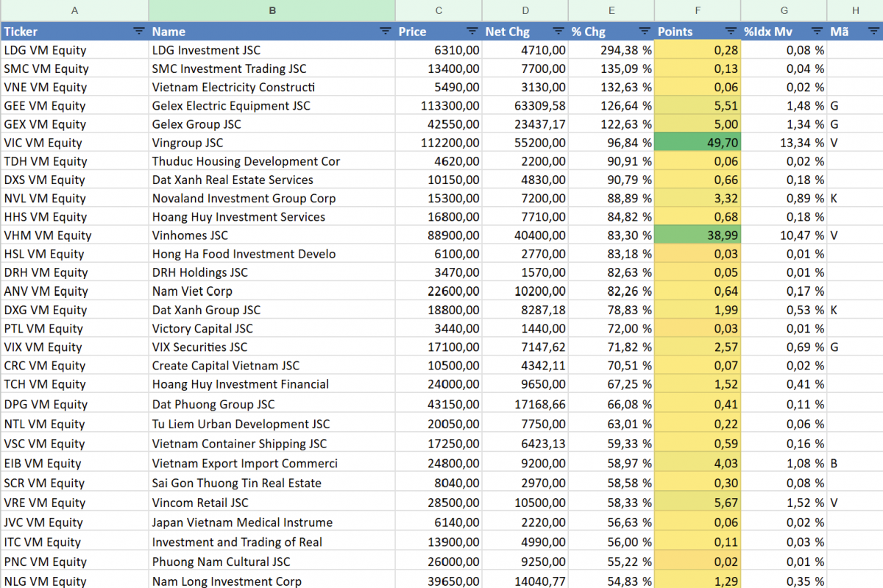
Task: Select the Net Chg header cell
Action: 525,31
